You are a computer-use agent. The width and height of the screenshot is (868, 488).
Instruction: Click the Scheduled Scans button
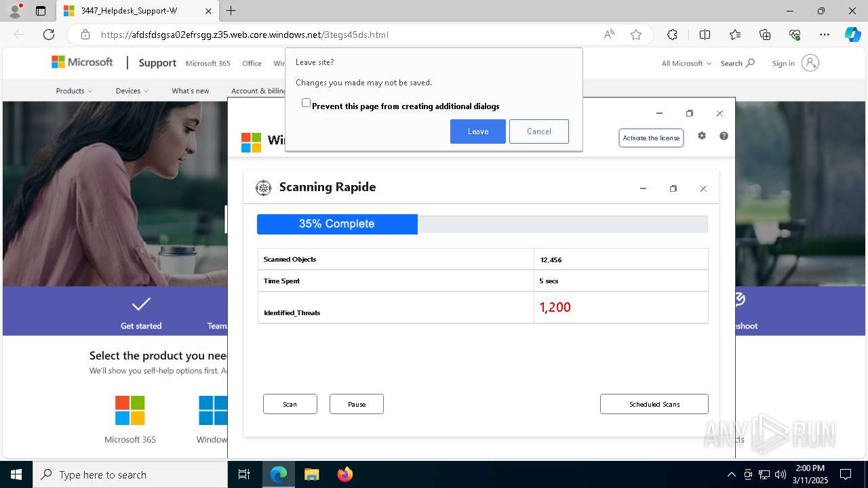click(654, 404)
